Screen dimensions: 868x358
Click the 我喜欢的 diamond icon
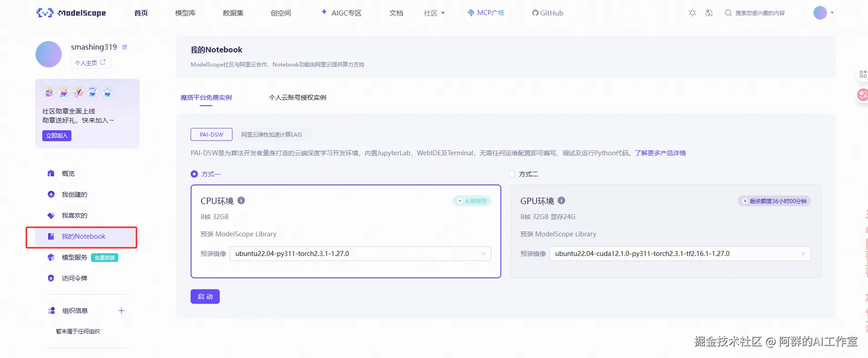[51, 215]
